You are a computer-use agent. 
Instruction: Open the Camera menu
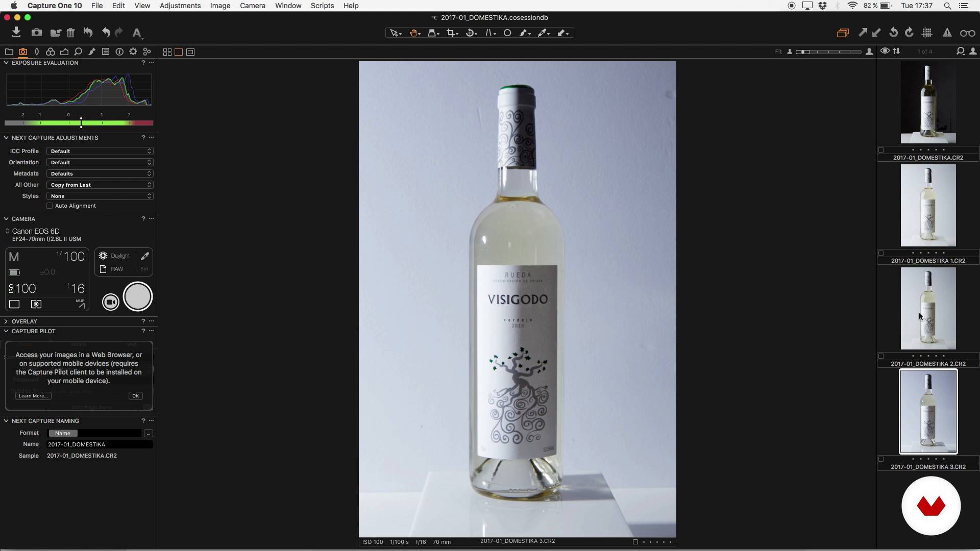253,6
